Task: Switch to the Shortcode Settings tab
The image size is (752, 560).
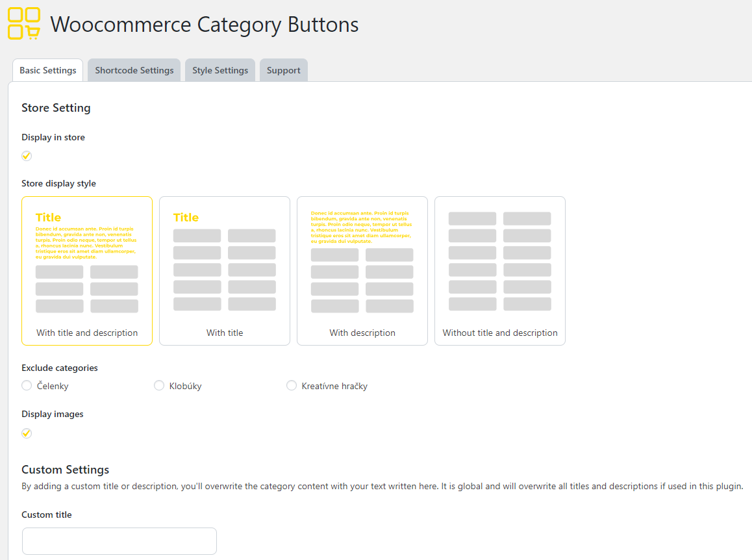Action: coord(134,70)
